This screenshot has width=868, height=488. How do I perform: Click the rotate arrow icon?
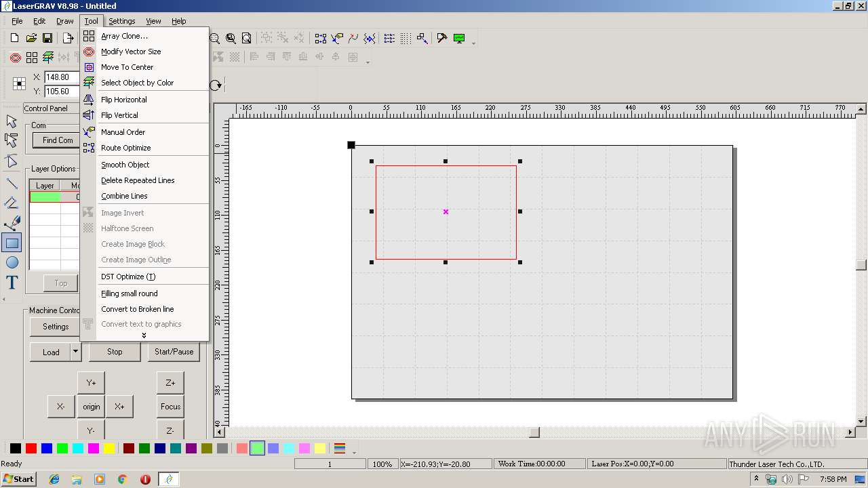(216, 85)
